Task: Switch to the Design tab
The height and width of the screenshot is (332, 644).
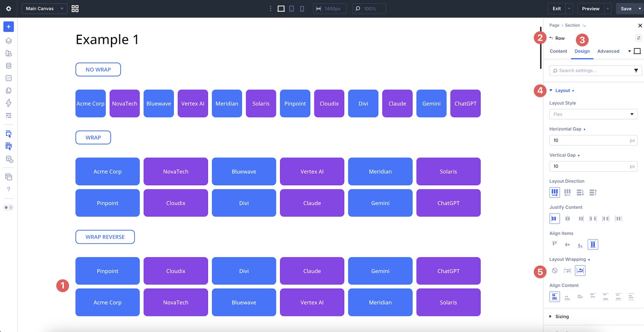Action: pos(582,51)
